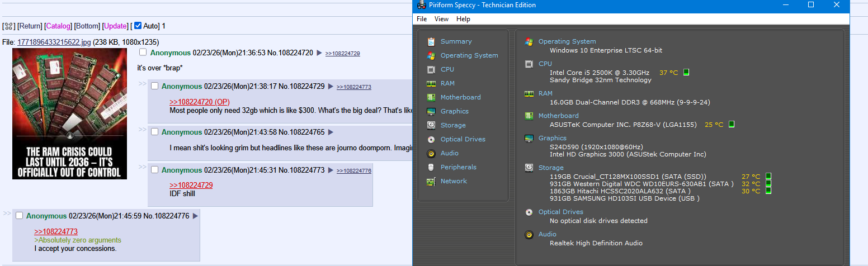Tick checkbox for post No.108224765
The image size is (868, 266).
pos(155,132)
